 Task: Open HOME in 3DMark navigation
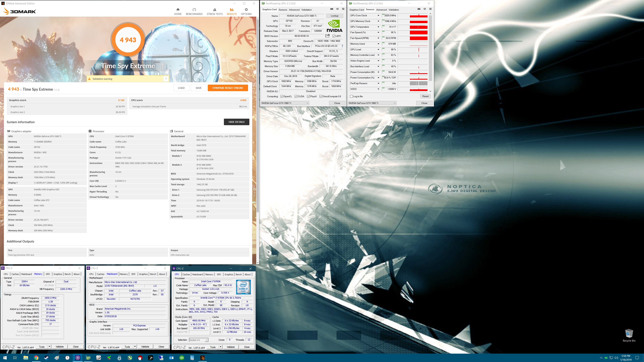coord(178,12)
